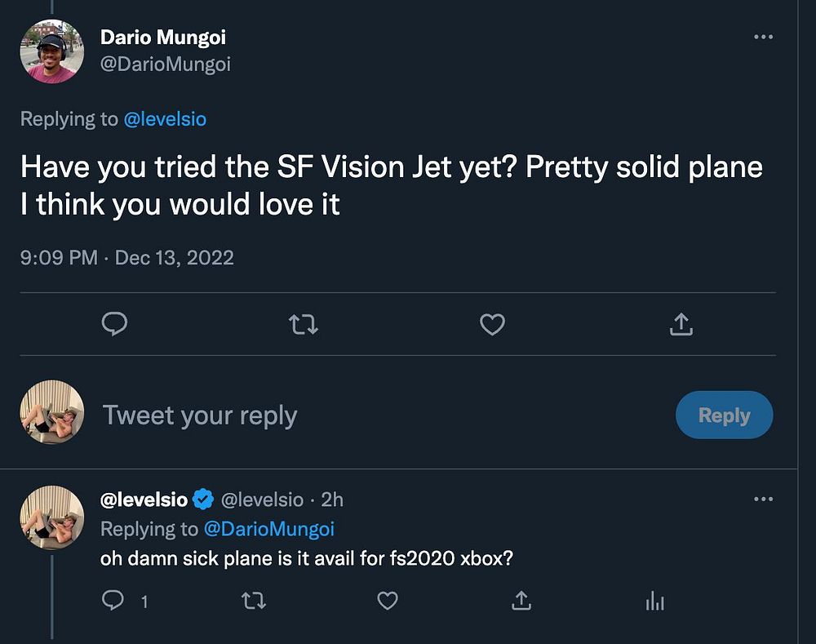
Task: Retweet Dario Mungoi's tweet
Action: (304, 325)
